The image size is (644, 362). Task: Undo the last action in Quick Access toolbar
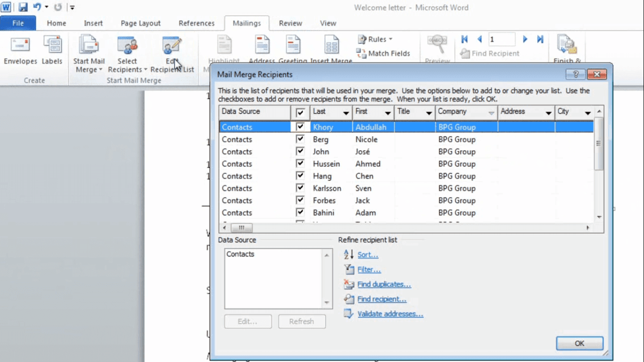pyautogui.click(x=37, y=7)
